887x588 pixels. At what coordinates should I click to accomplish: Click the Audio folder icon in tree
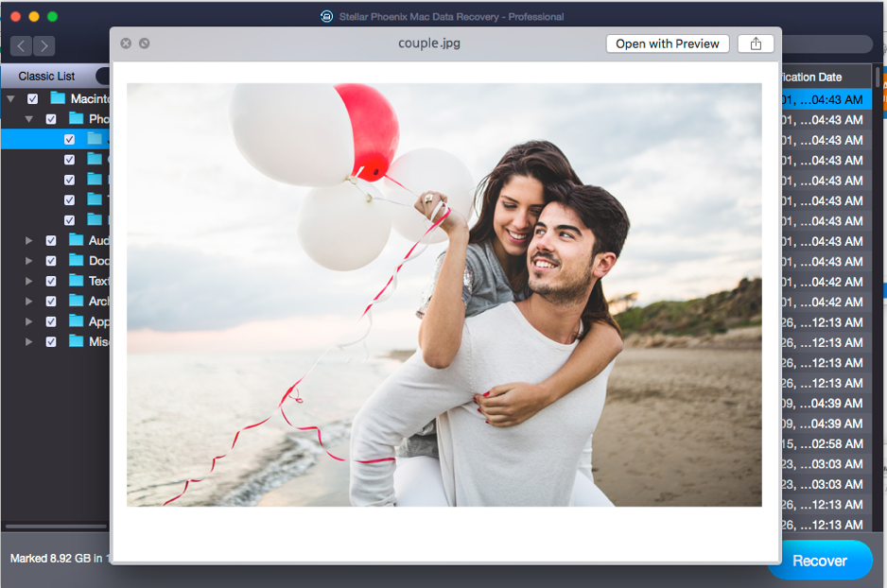point(77,240)
